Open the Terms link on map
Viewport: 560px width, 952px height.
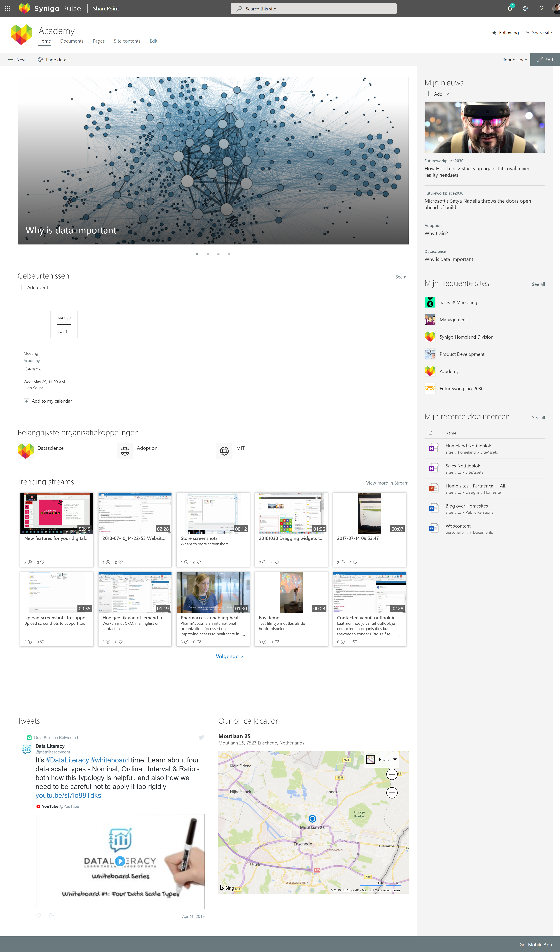(x=396, y=890)
